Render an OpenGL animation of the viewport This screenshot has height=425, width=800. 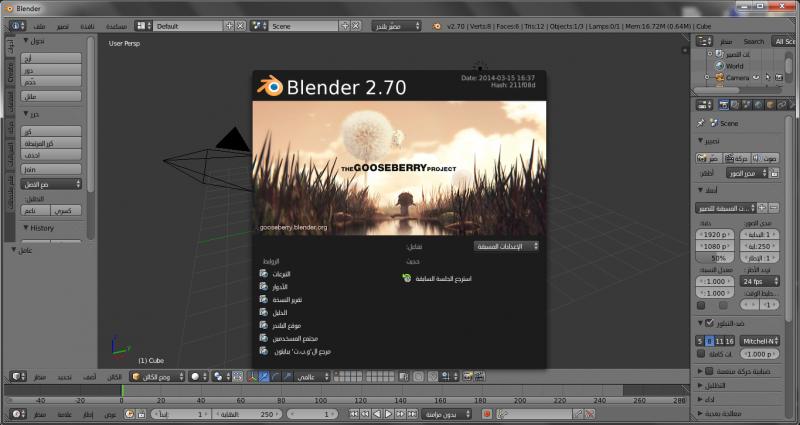tap(479, 376)
